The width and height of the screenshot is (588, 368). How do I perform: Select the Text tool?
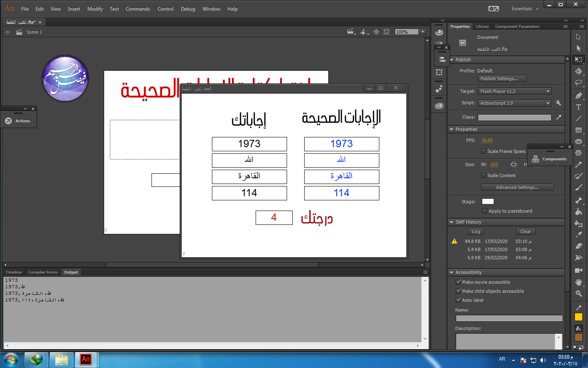[579, 107]
